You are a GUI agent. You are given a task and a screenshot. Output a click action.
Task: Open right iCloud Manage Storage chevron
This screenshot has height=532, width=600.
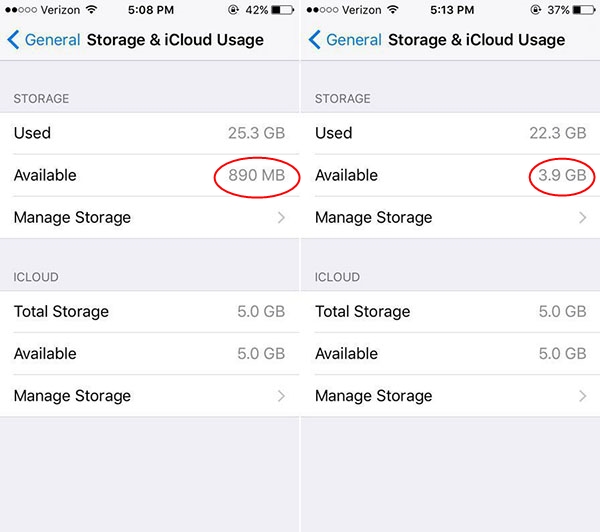(582, 396)
